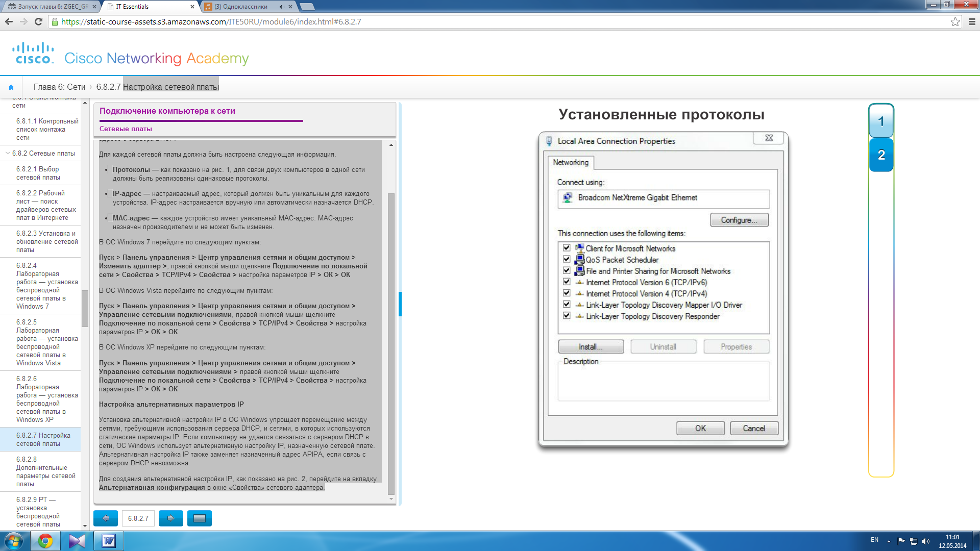
Task: Go to next page arrow button
Action: click(171, 518)
